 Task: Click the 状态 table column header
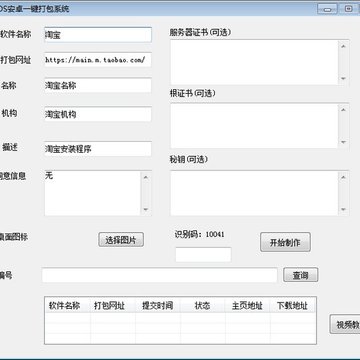203,305
